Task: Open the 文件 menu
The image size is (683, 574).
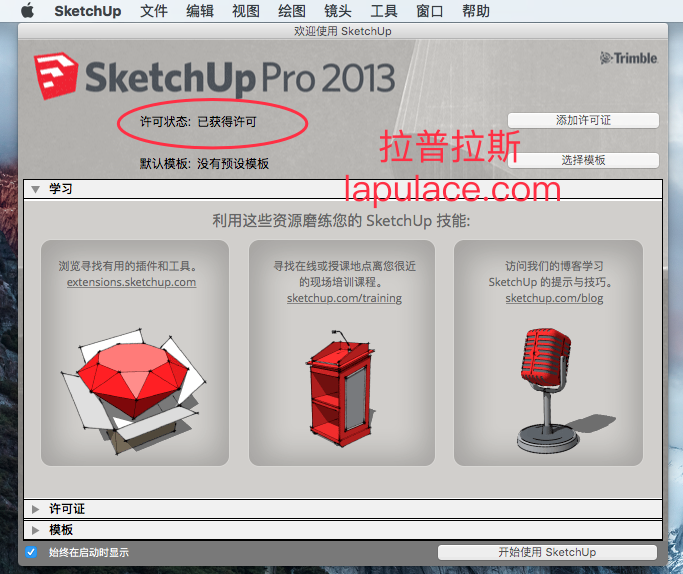Action: [x=154, y=11]
